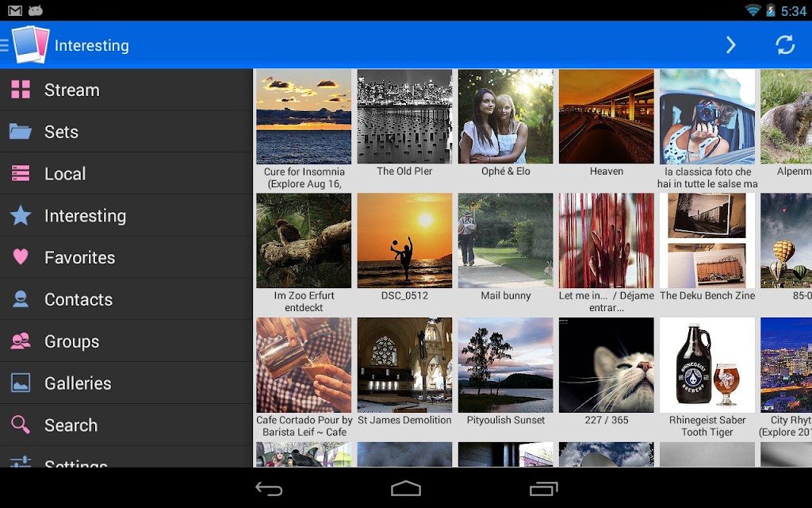Tap the Interesting title in header

(92, 45)
